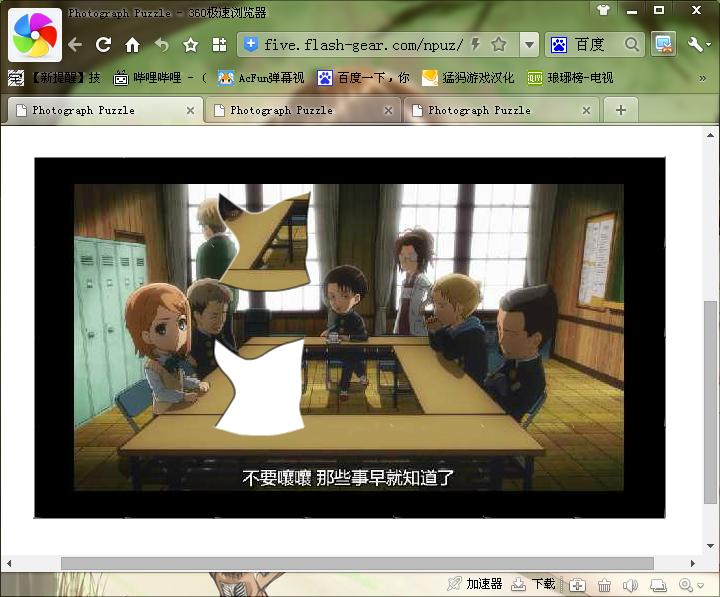The height and width of the screenshot is (597, 720).
Task: Click the undo closed tab arrow icon
Action: (x=161, y=45)
